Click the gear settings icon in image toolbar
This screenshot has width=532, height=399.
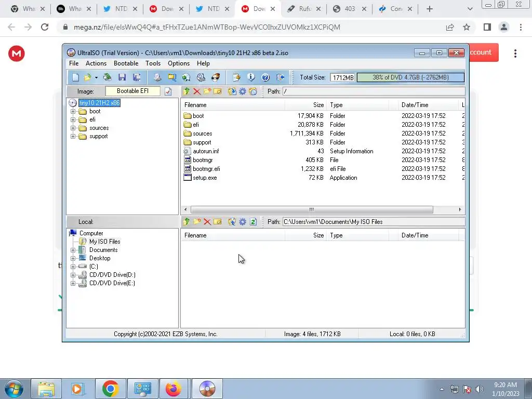coord(243,91)
